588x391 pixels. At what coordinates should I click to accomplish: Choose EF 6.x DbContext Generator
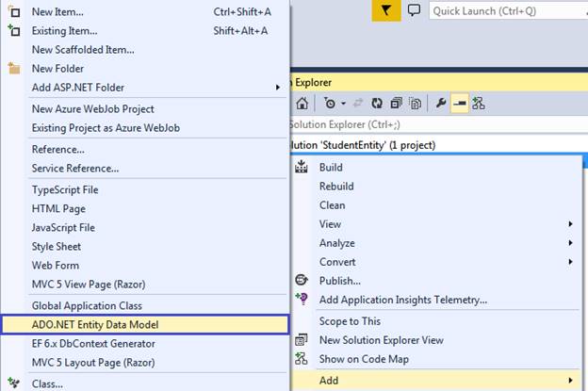coord(93,343)
